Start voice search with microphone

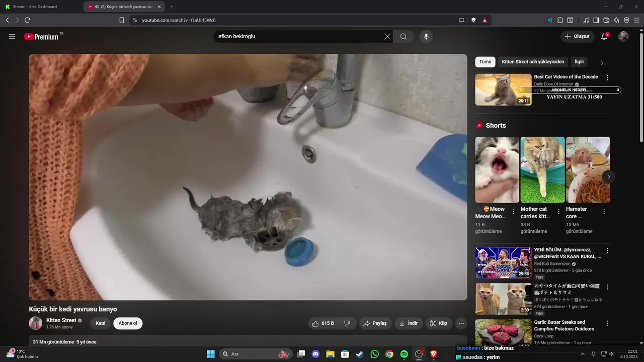[x=426, y=37]
